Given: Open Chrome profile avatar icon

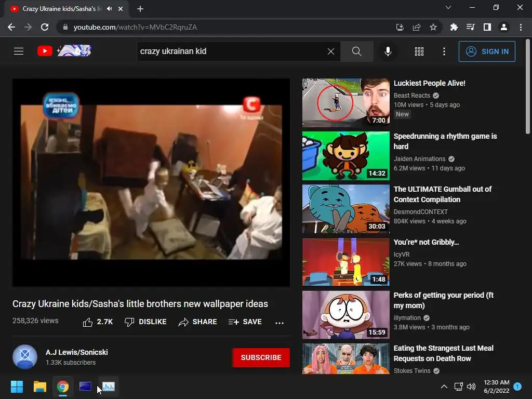Looking at the screenshot, I should 504,27.
